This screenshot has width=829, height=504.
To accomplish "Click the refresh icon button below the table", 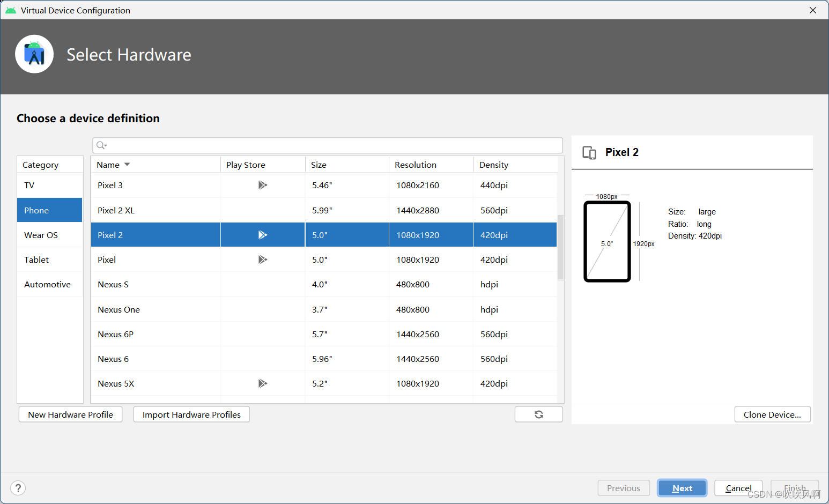I will coord(538,414).
